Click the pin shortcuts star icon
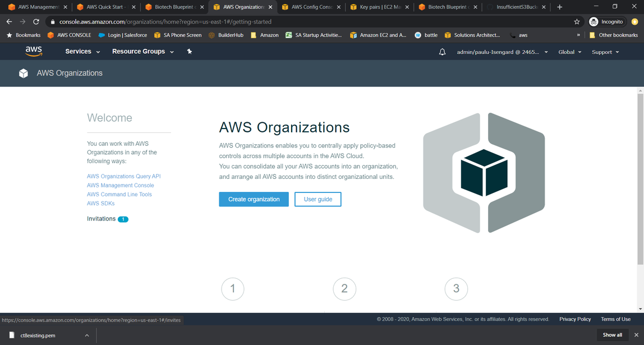644x345 pixels. click(x=190, y=52)
